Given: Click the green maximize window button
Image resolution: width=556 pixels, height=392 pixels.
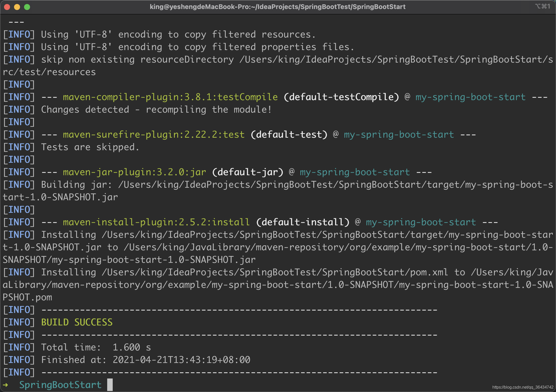Looking at the screenshot, I should click(x=27, y=7).
